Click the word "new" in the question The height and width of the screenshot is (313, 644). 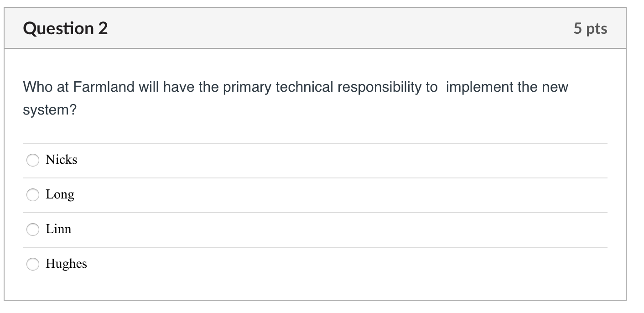click(x=555, y=87)
